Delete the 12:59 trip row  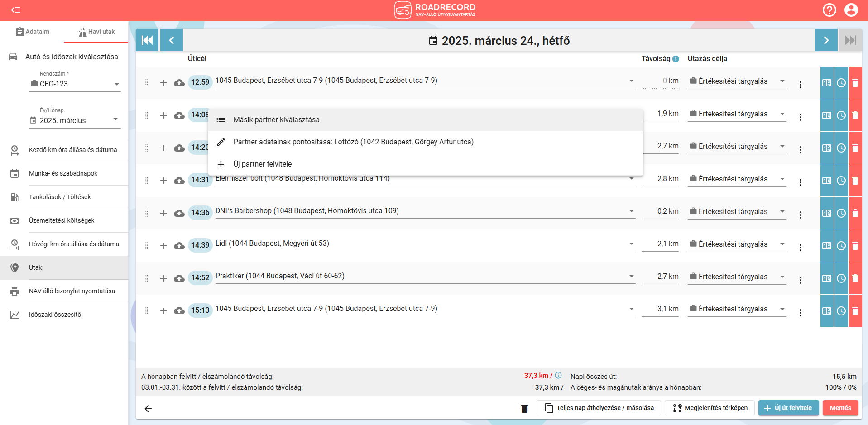[x=855, y=83]
